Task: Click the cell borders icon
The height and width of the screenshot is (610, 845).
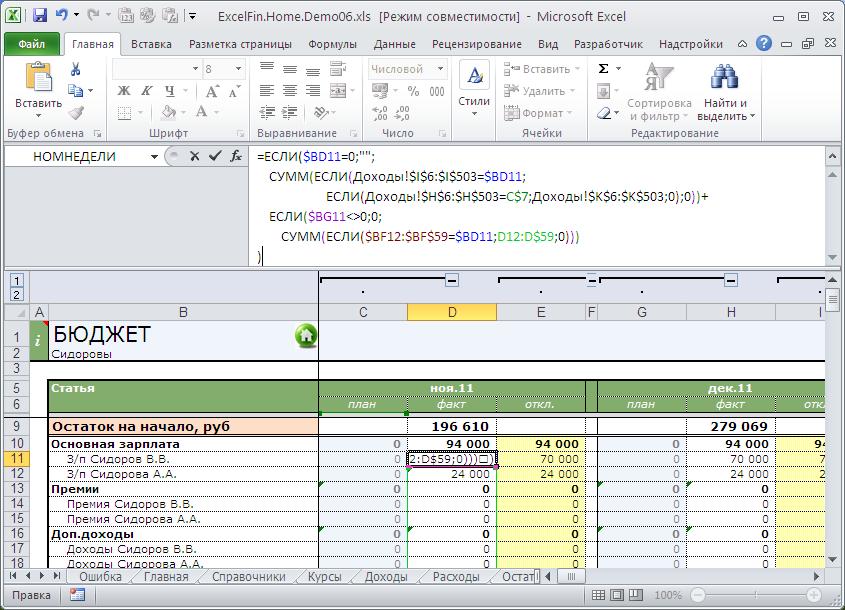Action: [x=124, y=113]
